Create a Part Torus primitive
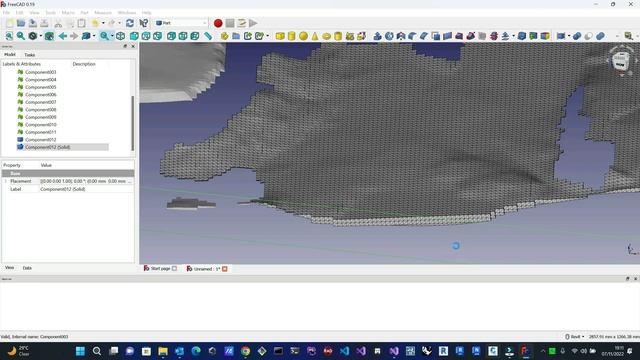Screen dimensions: 640x360 click(x=327, y=36)
